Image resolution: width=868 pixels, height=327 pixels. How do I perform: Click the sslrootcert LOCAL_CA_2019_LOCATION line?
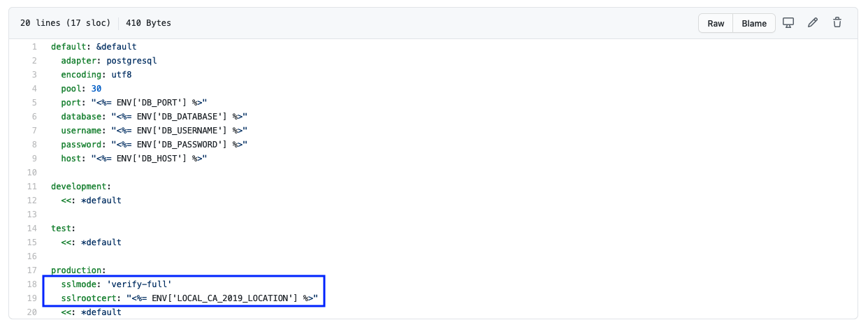pyautogui.click(x=189, y=298)
